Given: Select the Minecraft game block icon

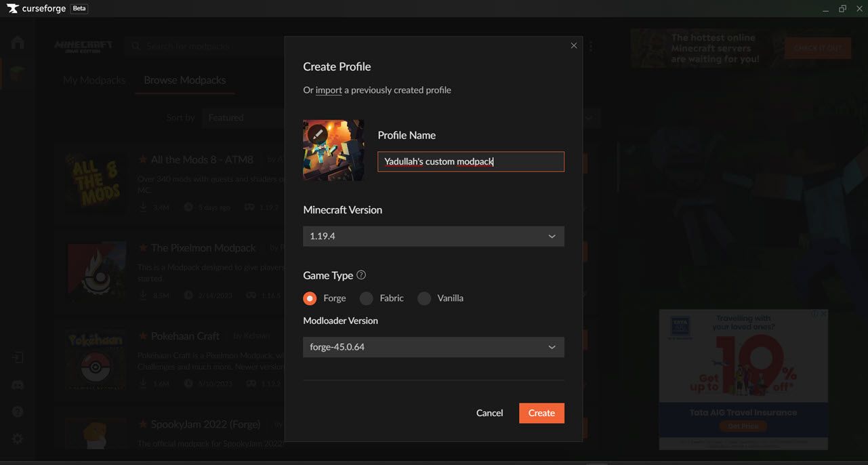Looking at the screenshot, I should (18, 74).
